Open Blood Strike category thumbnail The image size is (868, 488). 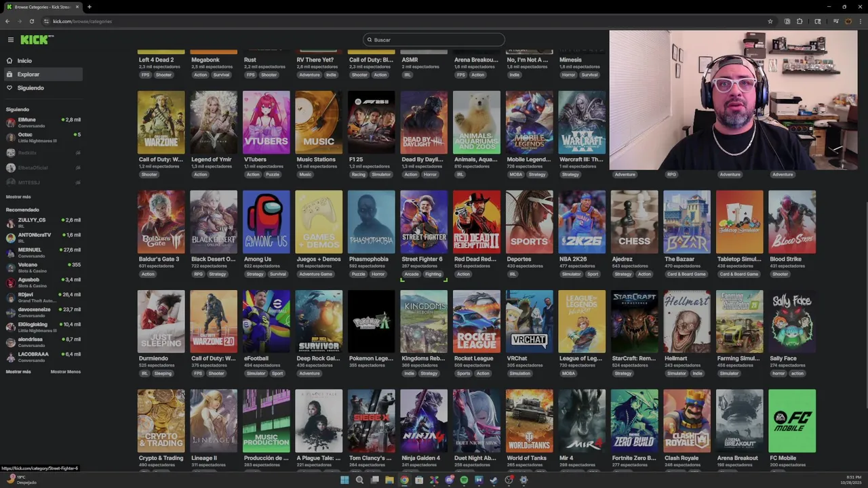[x=792, y=222]
